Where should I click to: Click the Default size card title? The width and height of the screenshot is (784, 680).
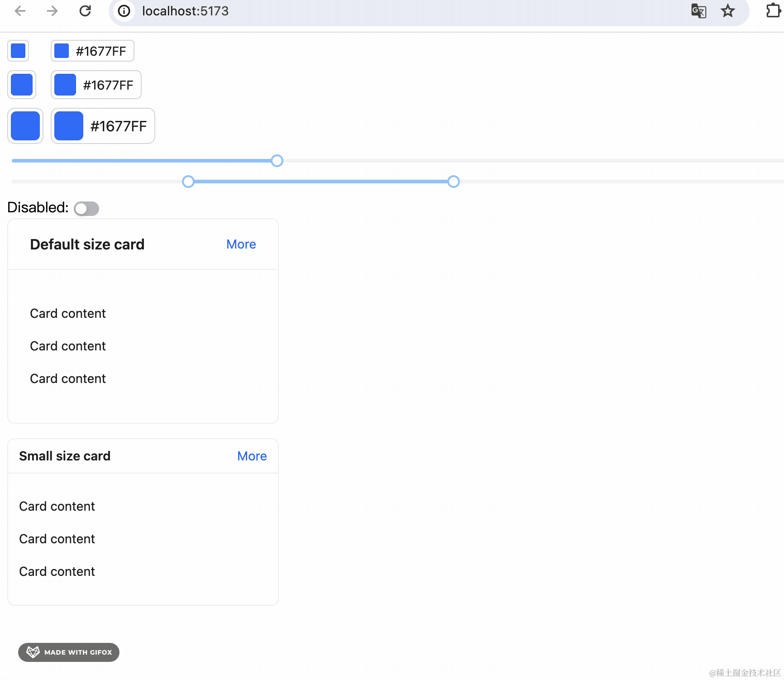click(87, 244)
